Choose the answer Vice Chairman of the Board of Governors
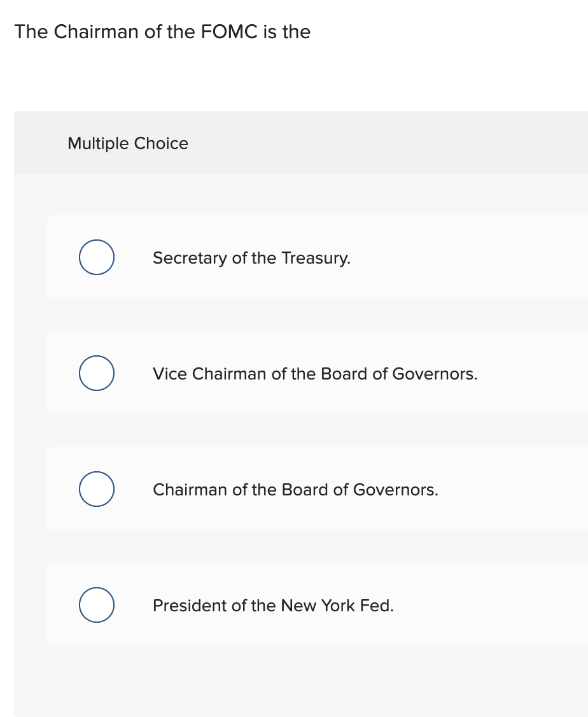Viewport: 588px width, 717px height. click(x=315, y=374)
